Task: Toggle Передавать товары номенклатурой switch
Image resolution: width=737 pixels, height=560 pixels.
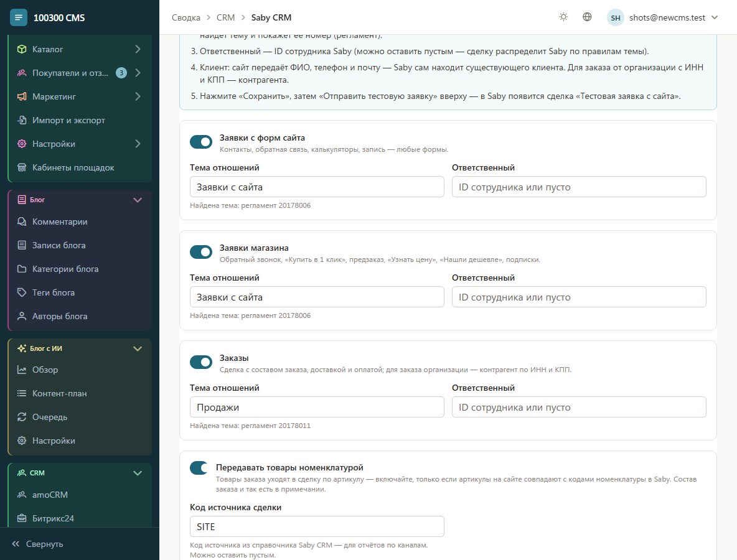Action: pyautogui.click(x=199, y=468)
